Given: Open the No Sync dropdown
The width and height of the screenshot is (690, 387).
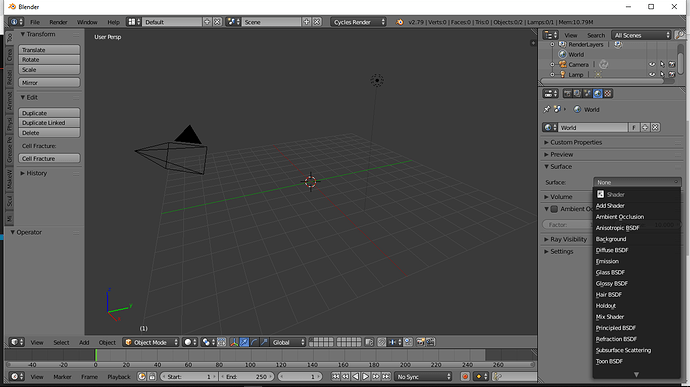Looking at the screenshot, I should coord(423,376).
